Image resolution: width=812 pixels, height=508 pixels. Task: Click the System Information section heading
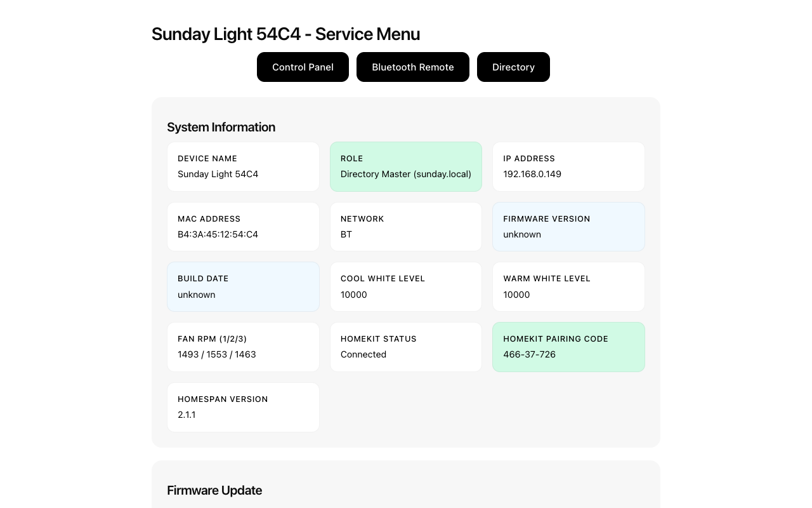pyautogui.click(x=221, y=127)
